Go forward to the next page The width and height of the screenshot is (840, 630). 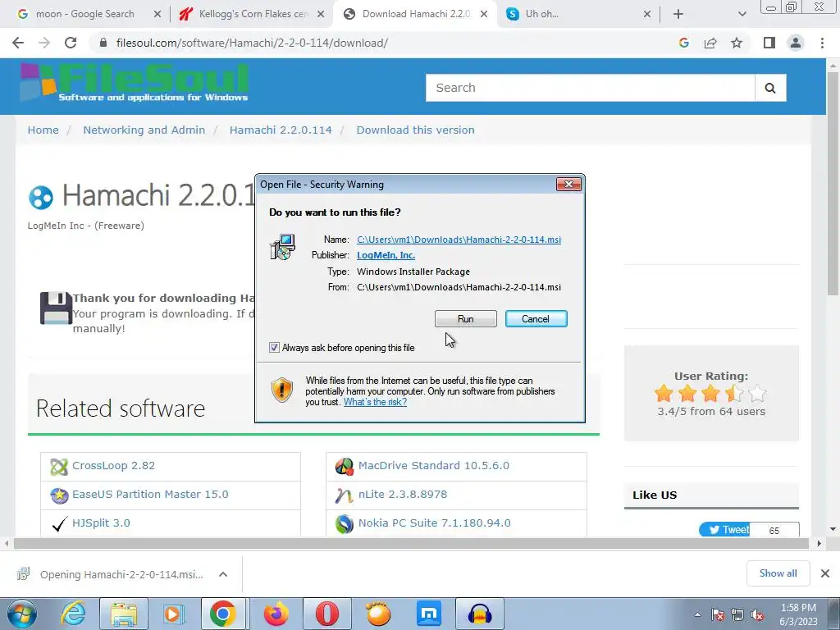(44, 43)
